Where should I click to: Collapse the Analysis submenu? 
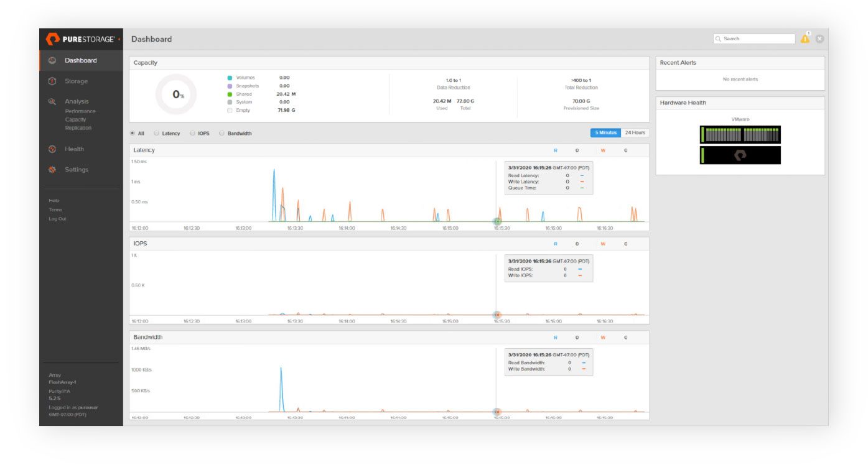[77, 101]
